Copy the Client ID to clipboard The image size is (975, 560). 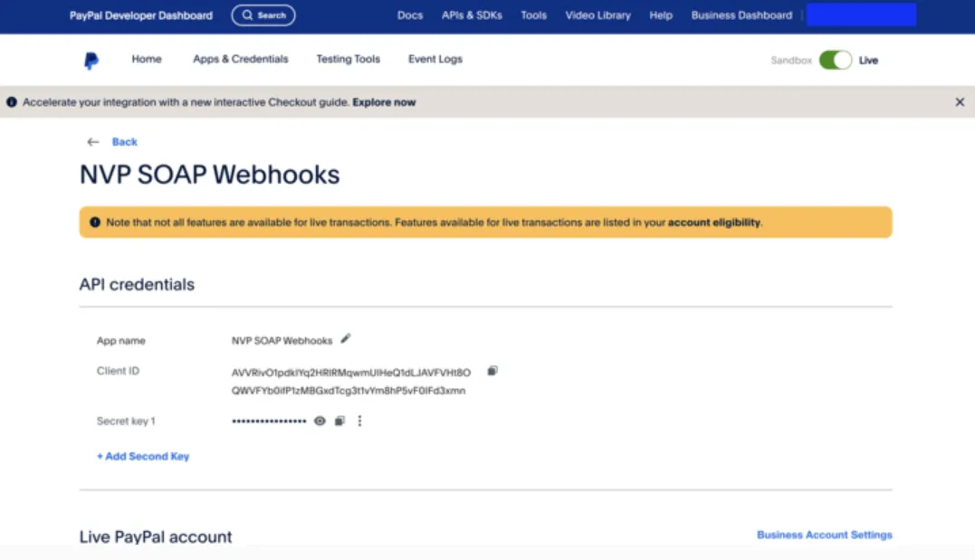492,371
